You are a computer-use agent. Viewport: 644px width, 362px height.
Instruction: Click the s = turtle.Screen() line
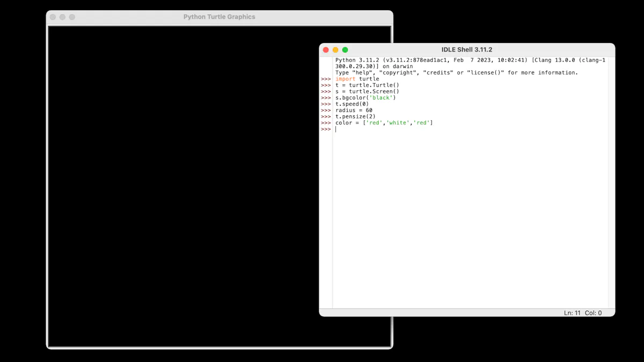tap(367, 92)
